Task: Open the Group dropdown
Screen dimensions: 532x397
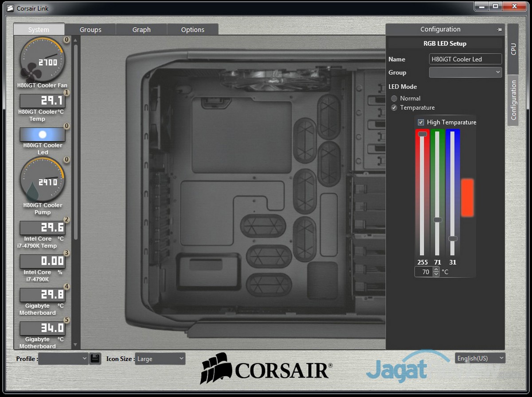Action: click(x=465, y=72)
